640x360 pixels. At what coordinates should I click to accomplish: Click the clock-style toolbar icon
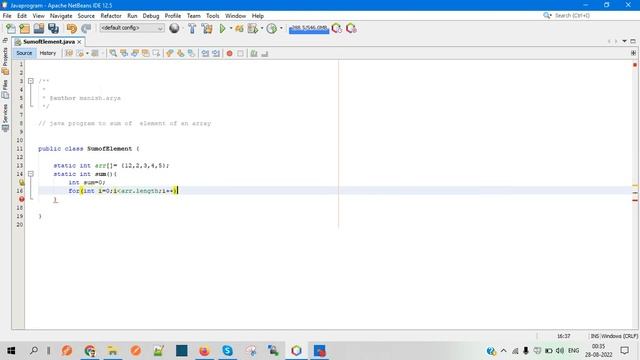pos(271,28)
